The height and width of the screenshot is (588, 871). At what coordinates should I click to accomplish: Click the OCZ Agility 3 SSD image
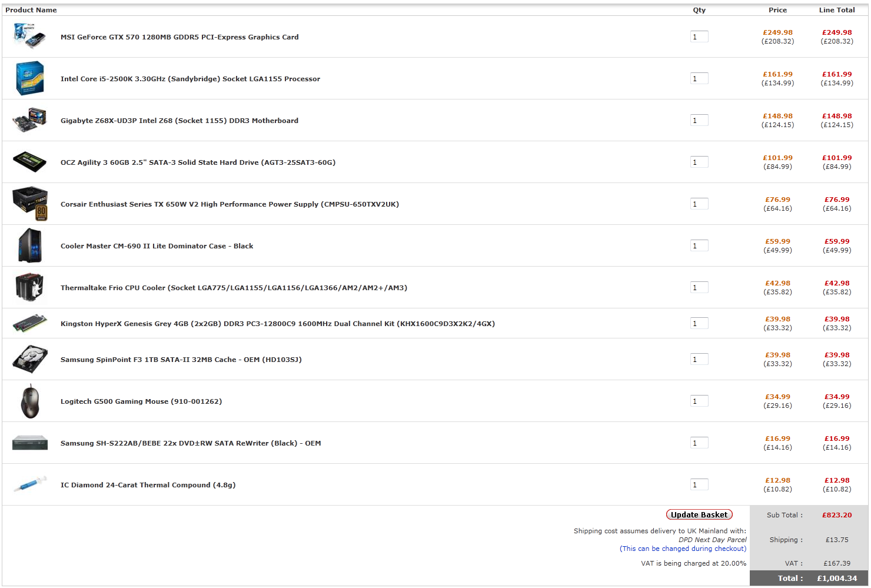[x=29, y=162]
